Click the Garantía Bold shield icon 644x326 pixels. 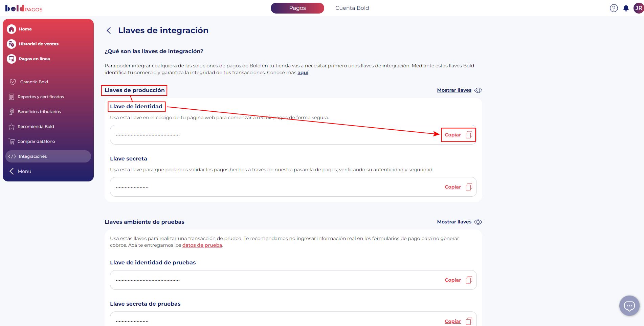(x=13, y=82)
